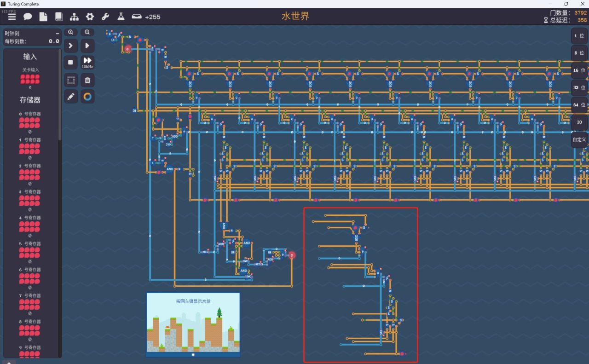The width and height of the screenshot is (589, 364).
Task: Start the simulation with play button
Action: click(87, 46)
